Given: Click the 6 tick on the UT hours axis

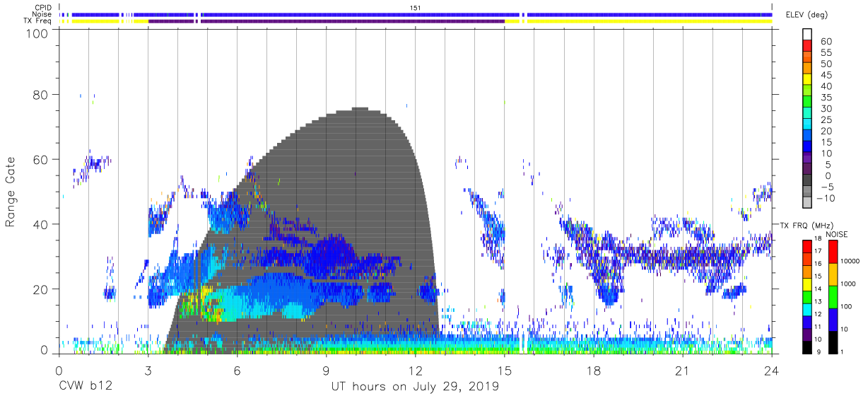Looking at the screenshot, I should [237, 371].
